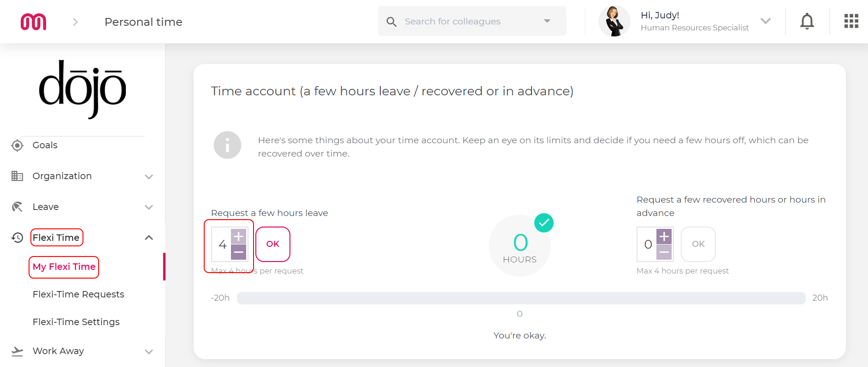Click the Work Away airplane icon
The height and width of the screenshot is (367, 868).
(x=17, y=351)
